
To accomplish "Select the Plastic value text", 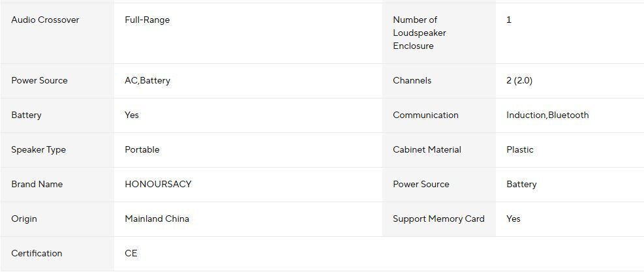I will click(x=519, y=149).
